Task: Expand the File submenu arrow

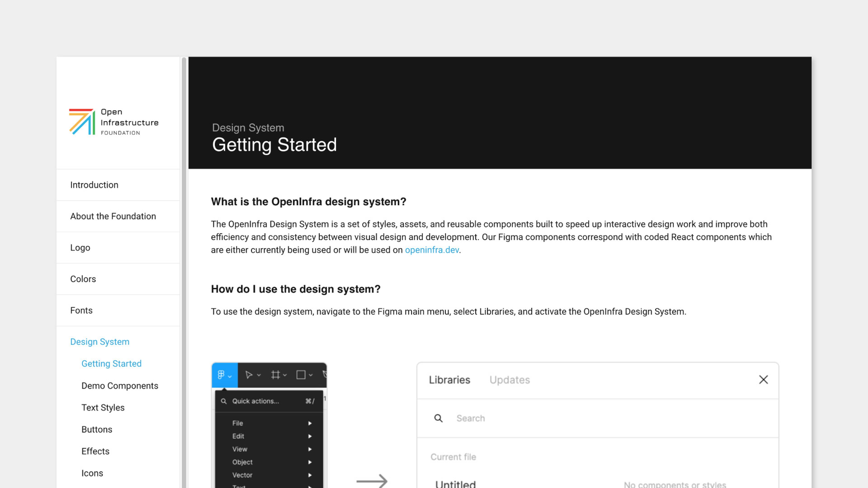Action: click(310, 423)
